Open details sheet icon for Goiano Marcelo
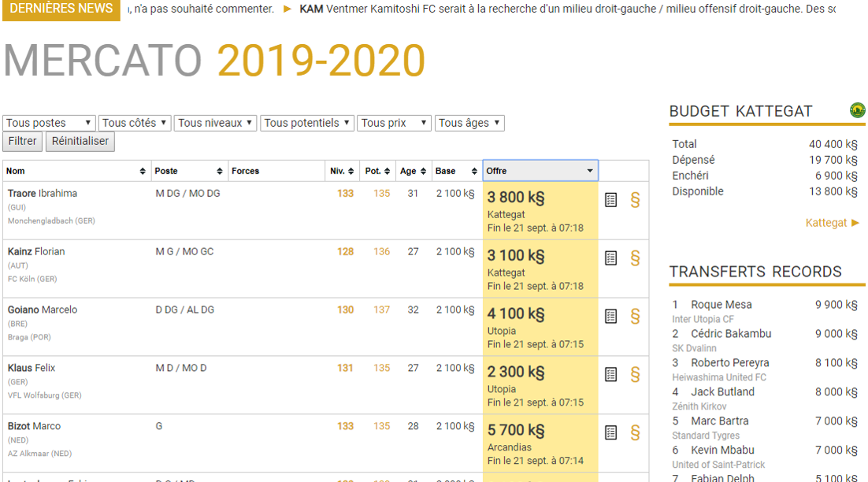 click(x=610, y=317)
